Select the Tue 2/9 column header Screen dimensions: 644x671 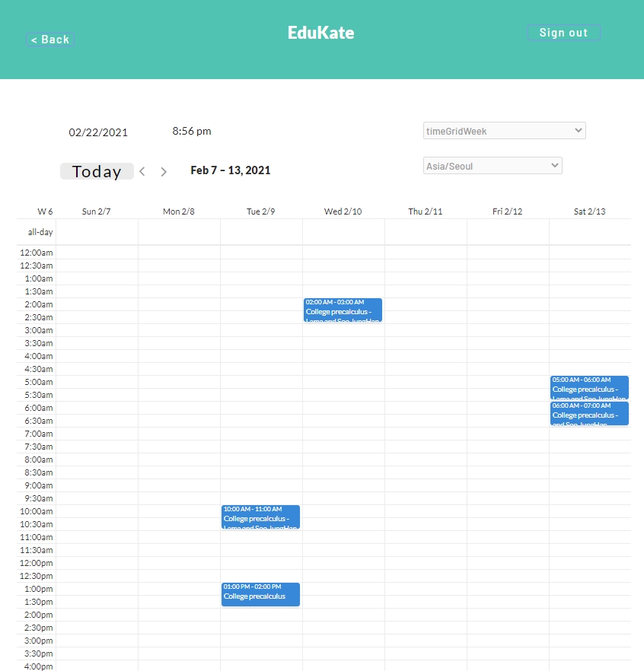point(261,211)
